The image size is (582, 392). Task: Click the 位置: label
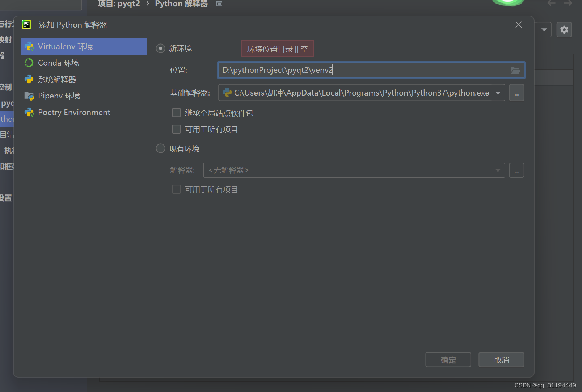point(179,70)
